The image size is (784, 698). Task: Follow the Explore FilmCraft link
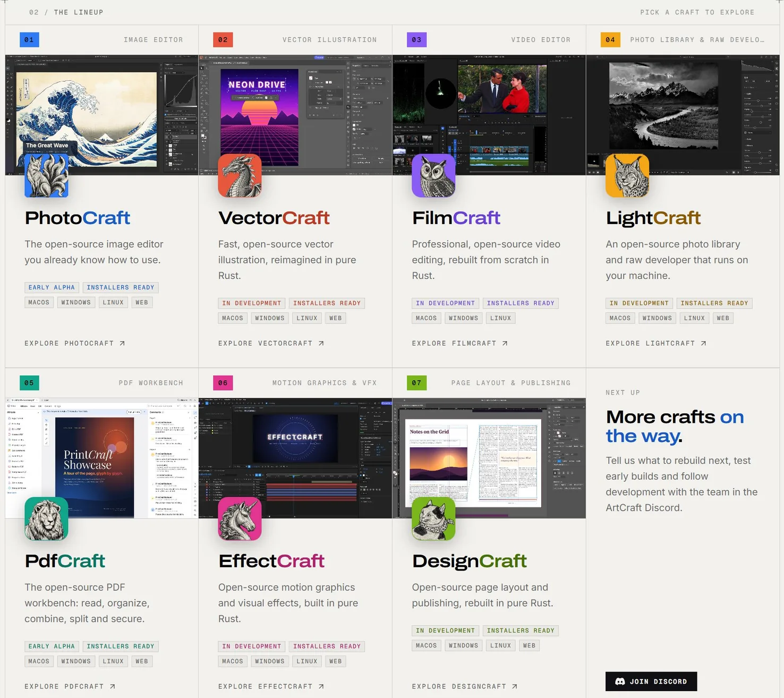(460, 344)
